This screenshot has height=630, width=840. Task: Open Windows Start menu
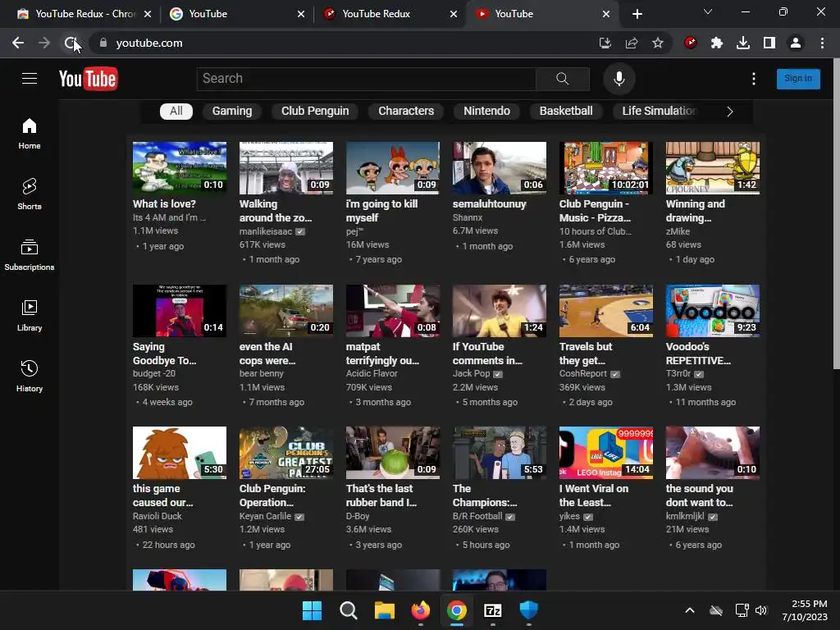point(312,610)
